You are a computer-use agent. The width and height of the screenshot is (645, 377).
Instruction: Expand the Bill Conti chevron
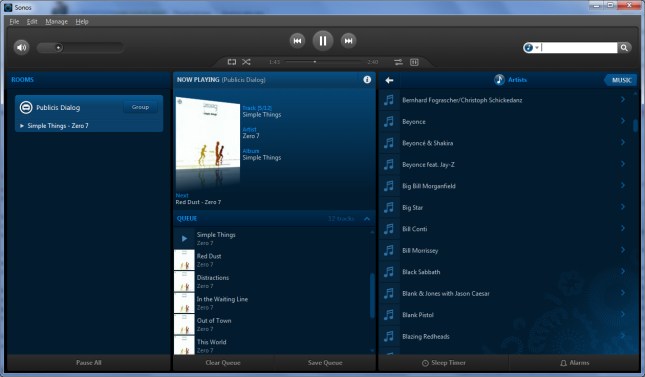[623, 228]
